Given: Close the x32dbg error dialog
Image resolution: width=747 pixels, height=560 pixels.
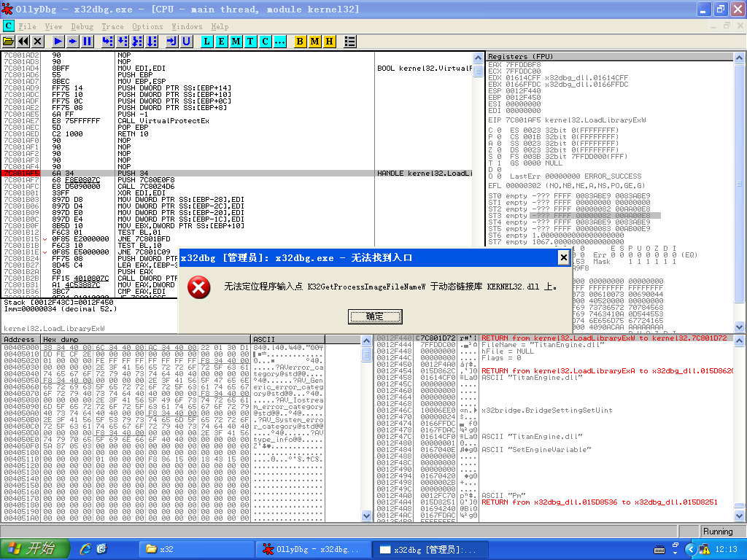Looking at the screenshot, I should click(563, 257).
